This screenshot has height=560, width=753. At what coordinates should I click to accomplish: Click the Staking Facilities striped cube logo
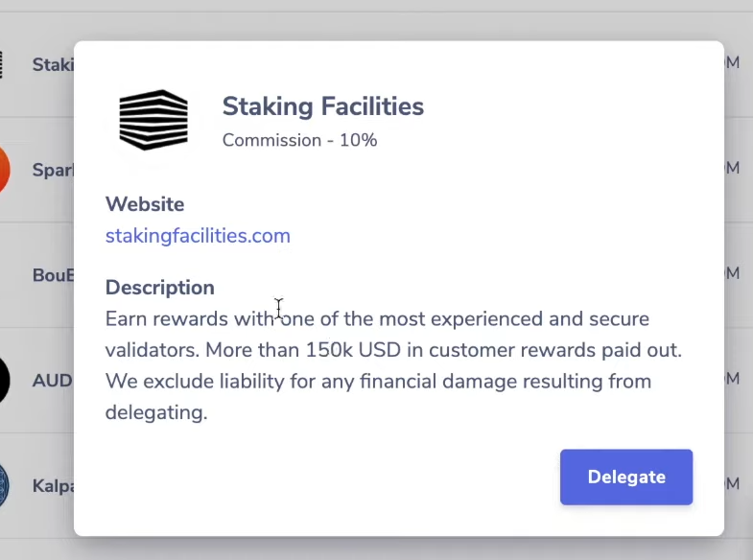[153, 120]
